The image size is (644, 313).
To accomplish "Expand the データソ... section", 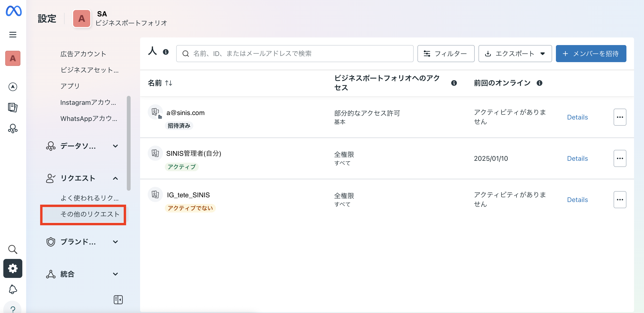I will coord(115,146).
